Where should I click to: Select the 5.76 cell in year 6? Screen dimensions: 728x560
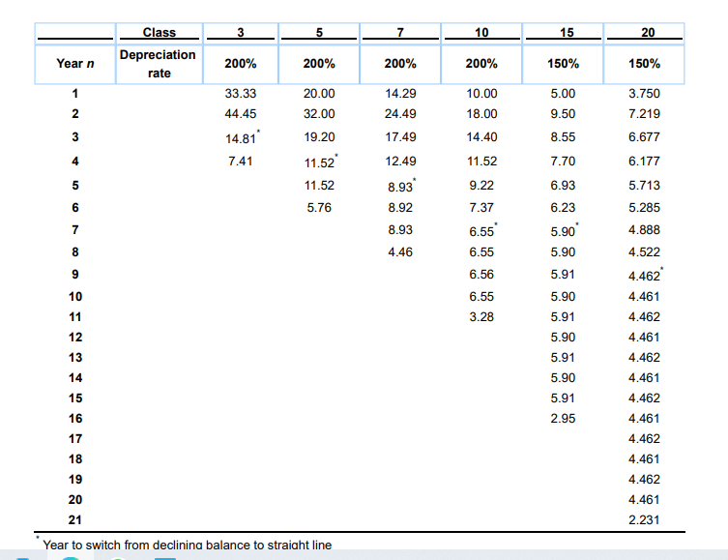pos(319,208)
